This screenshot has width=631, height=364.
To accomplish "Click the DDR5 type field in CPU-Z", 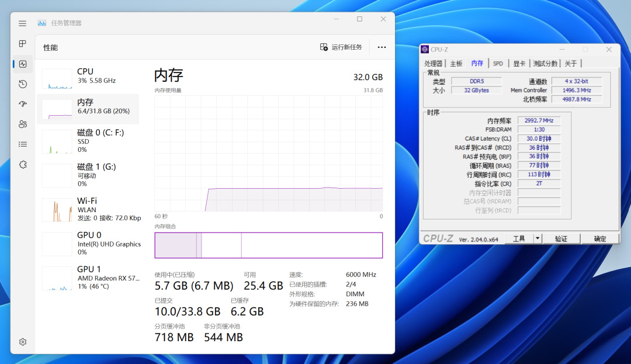I will [x=477, y=81].
